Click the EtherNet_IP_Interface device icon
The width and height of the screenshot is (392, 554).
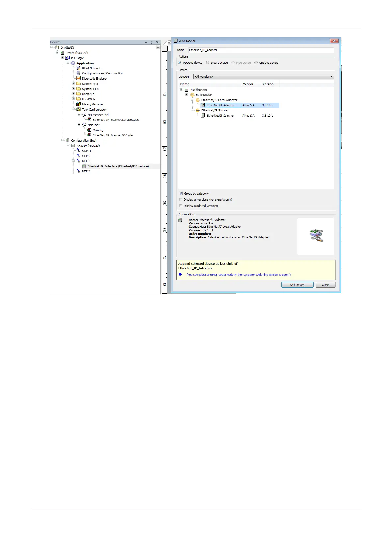pyautogui.click(x=84, y=166)
